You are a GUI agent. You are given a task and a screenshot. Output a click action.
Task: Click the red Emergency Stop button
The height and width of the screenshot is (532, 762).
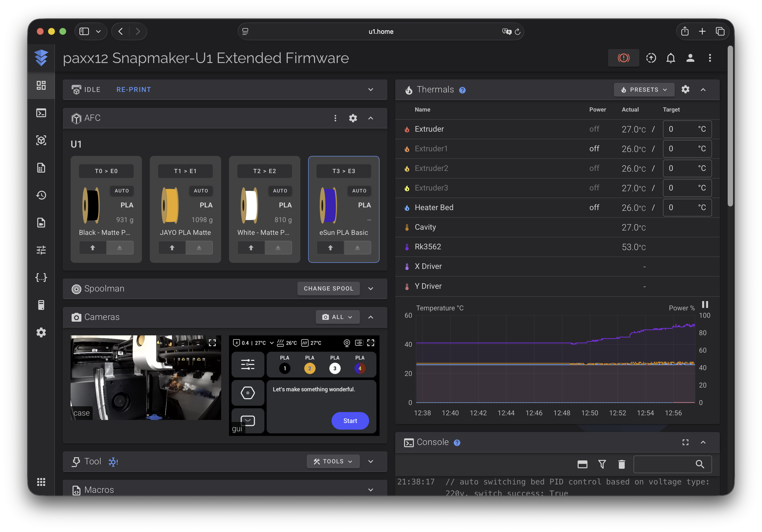(x=623, y=58)
